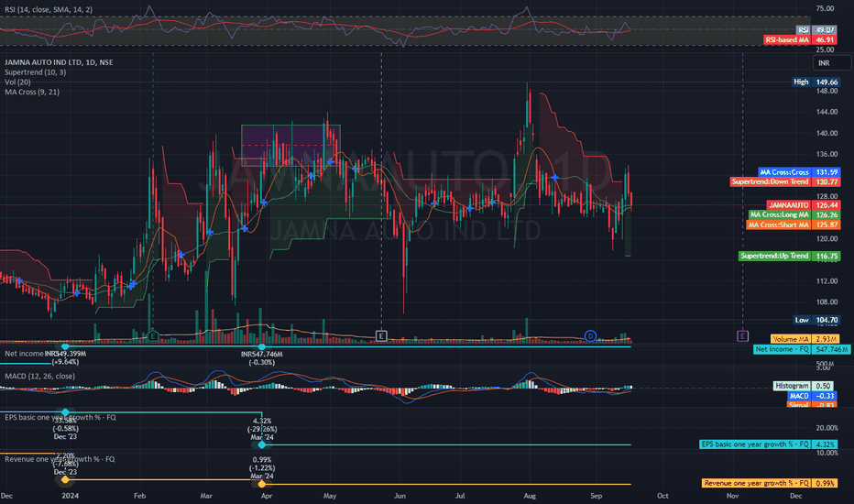854x504 pixels.
Task: Click the JAMNAAUTO 126.44 price label
Action: coord(804,205)
